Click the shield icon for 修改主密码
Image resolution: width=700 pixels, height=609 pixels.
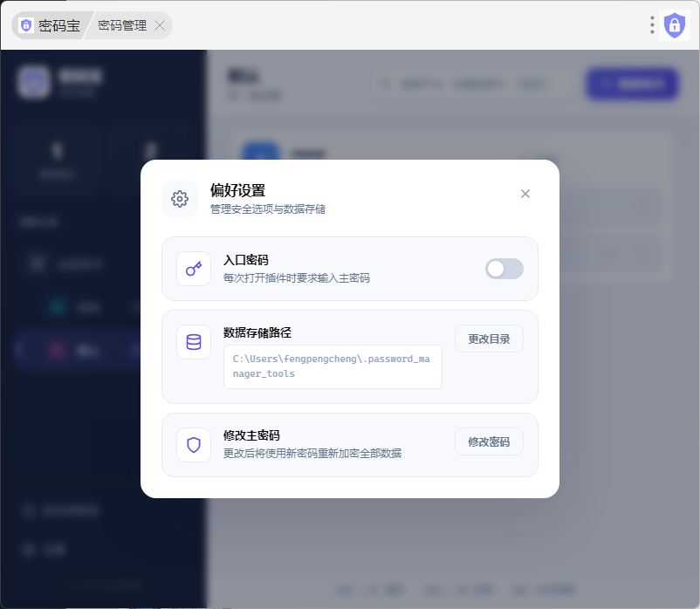tap(194, 445)
